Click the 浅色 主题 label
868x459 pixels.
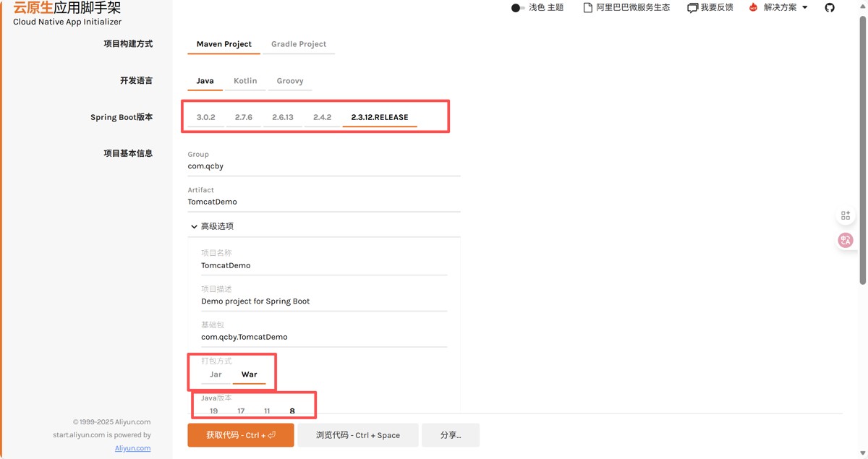click(x=546, y=7)
